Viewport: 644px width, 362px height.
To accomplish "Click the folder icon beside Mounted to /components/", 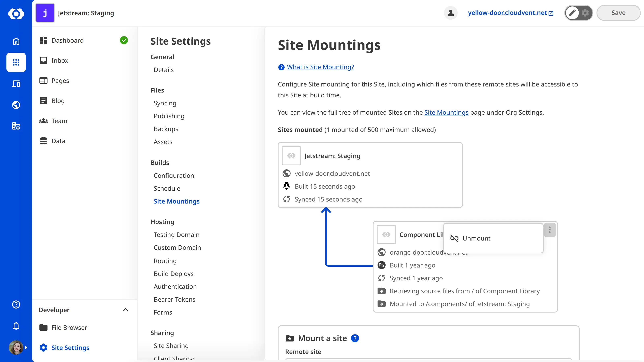I will 382,304.
